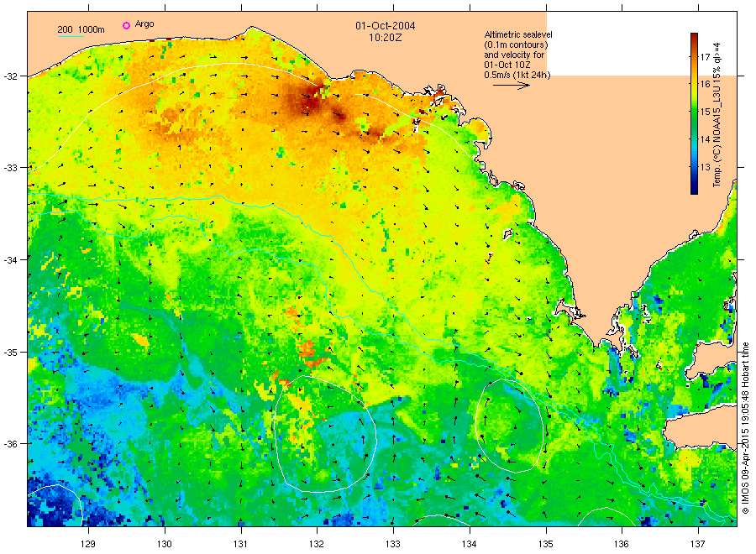Click the '01-Oct-2004' date title
This screenshot has width=756, height=554.
[386, 25]
